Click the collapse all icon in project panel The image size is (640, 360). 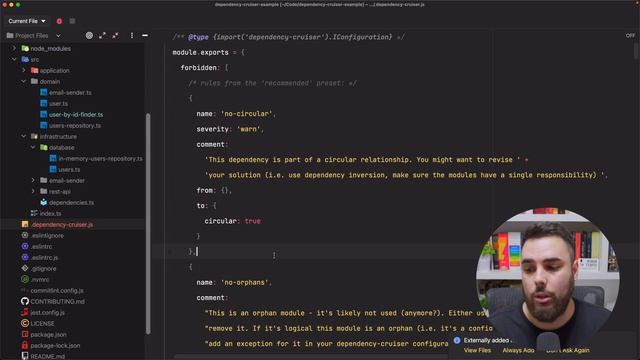point(116,36)
